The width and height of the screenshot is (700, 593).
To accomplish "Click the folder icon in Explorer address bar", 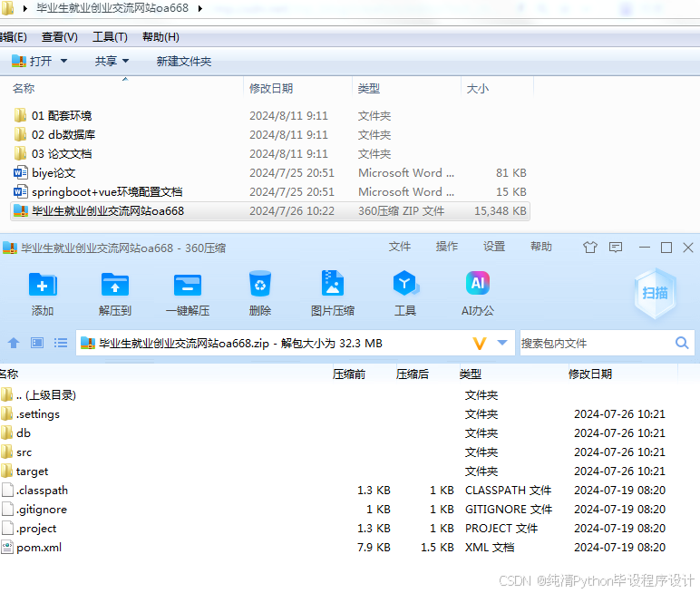I will tap(7, 8).
